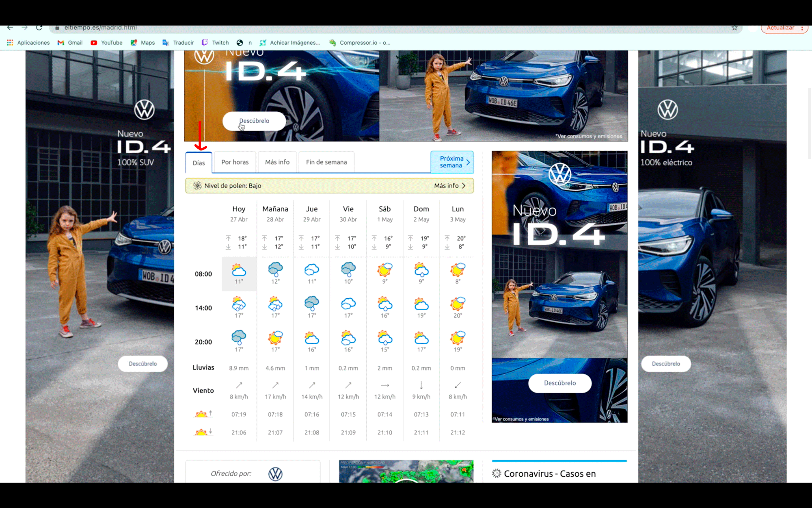Open the Maps bookmark
Image resolution: width=812 pixels, height=508 pixels.
[x=143, y=43]
